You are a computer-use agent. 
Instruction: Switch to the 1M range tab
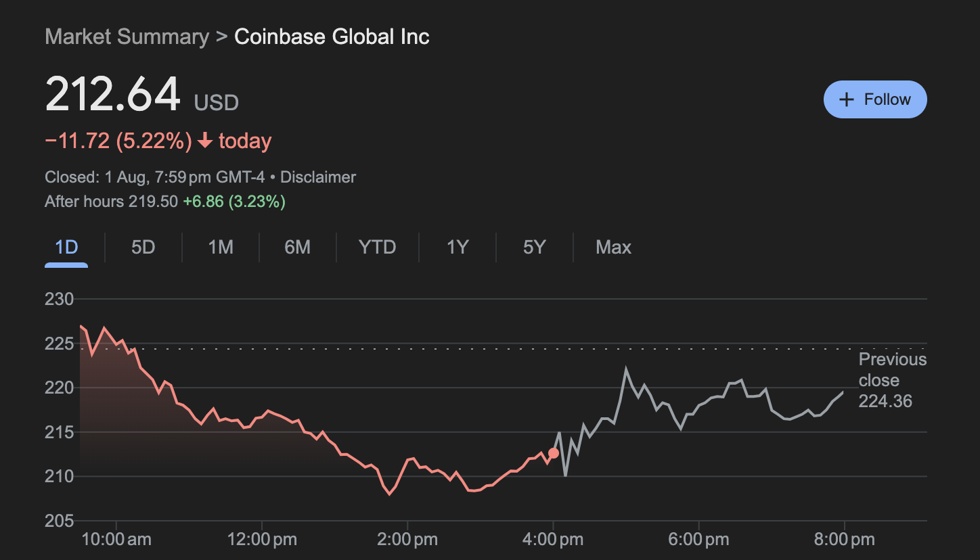point(221,248)
